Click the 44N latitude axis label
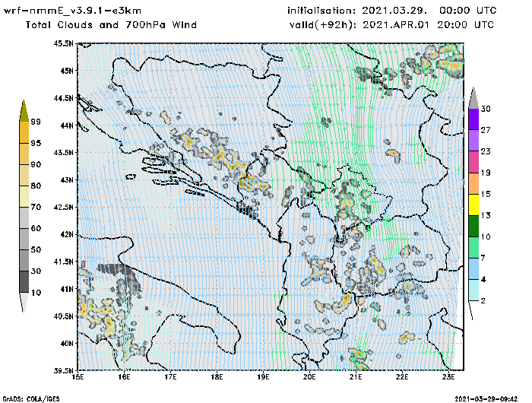 [67, 125]
